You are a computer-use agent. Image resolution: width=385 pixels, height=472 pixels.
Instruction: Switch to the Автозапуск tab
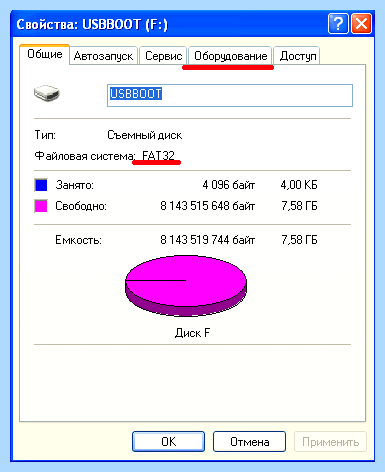[x=103, y=56]
